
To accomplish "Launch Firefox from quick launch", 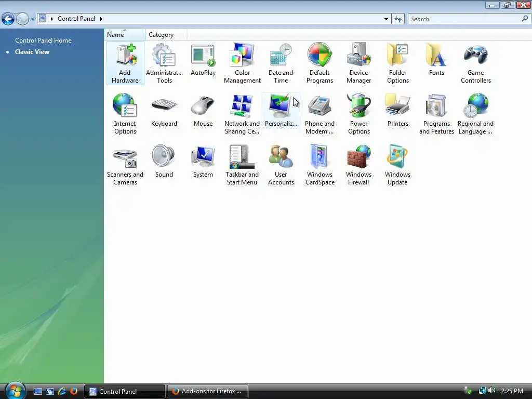I will coord(73,392).
